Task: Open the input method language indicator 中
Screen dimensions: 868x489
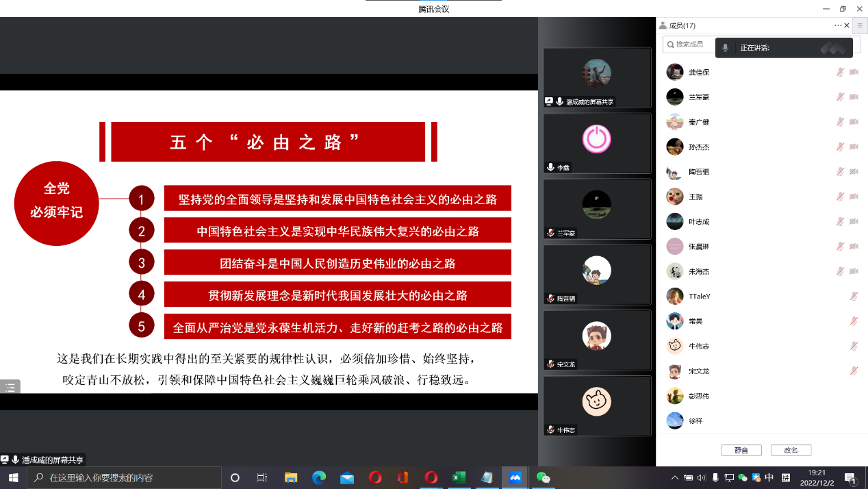Action: click(769, 477)
